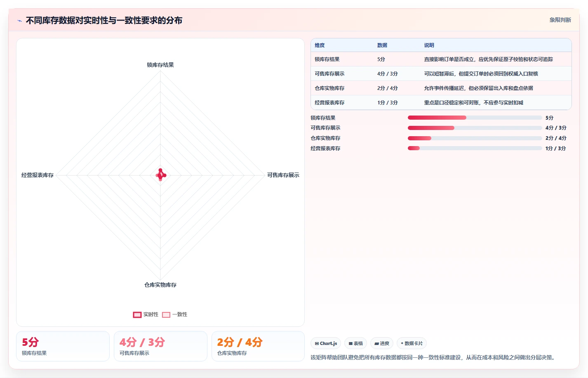Screen dimensions: 588x378
Task: Click the footer note starting 该矩阵帮助团队
Action: coord(434,357)
